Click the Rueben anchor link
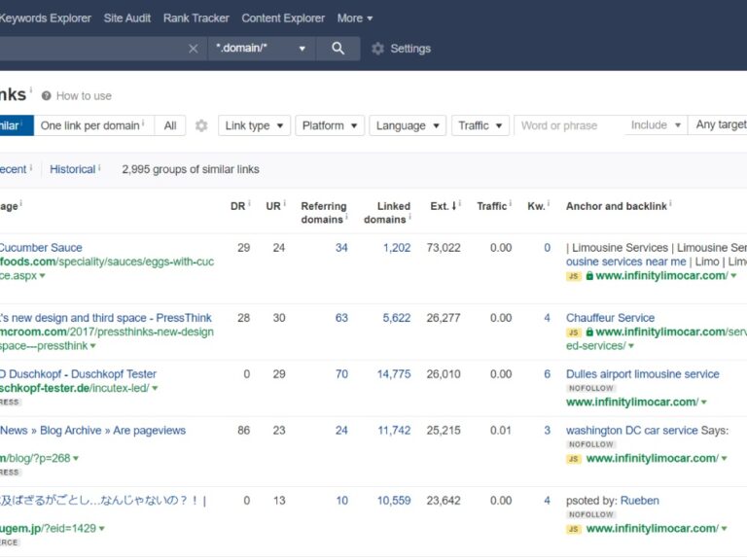 pos(640,501)
